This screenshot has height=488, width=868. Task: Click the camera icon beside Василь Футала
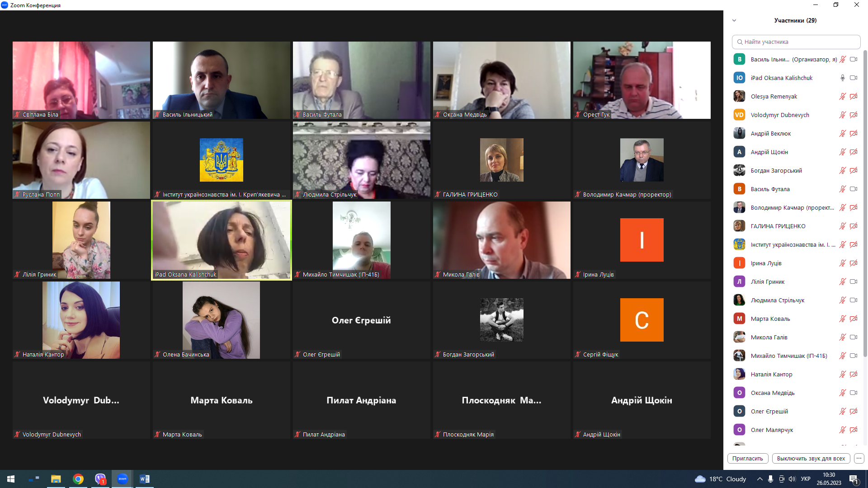854,189
